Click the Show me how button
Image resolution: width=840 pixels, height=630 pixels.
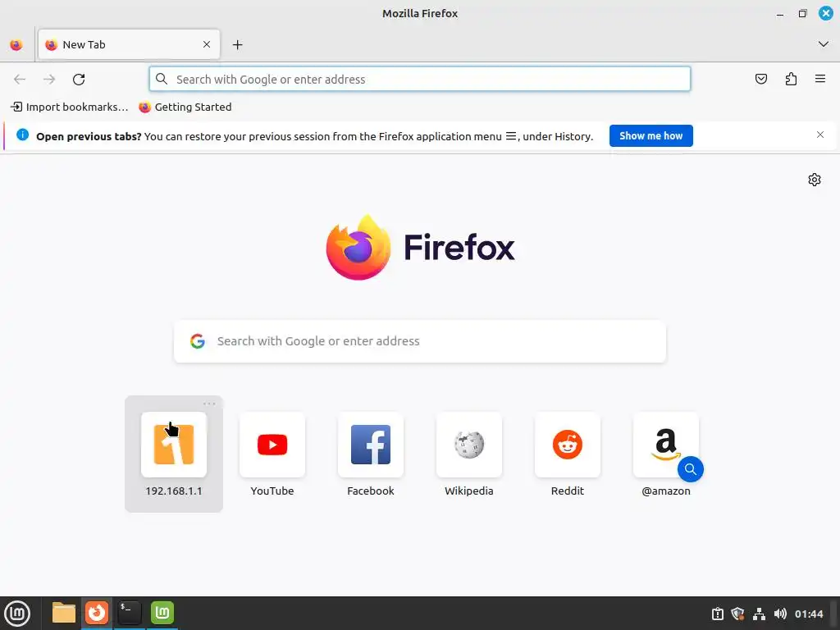pos(651,135)
